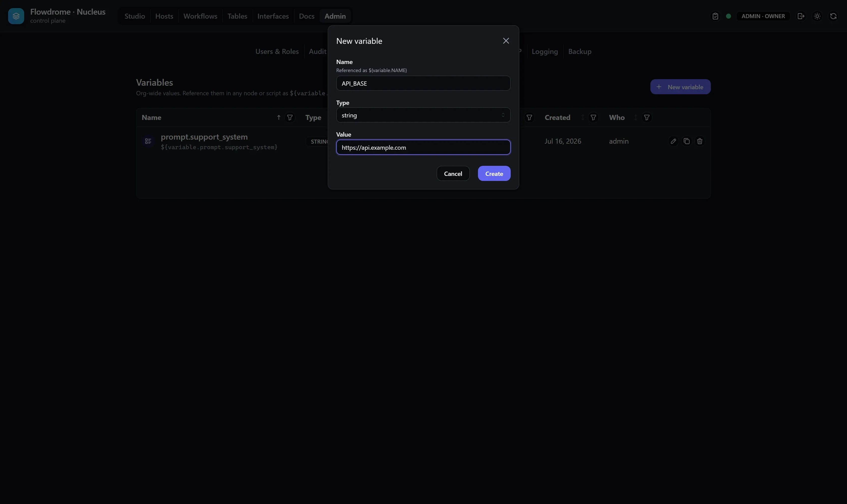Sort by the Created column arrow

point(583,117)
